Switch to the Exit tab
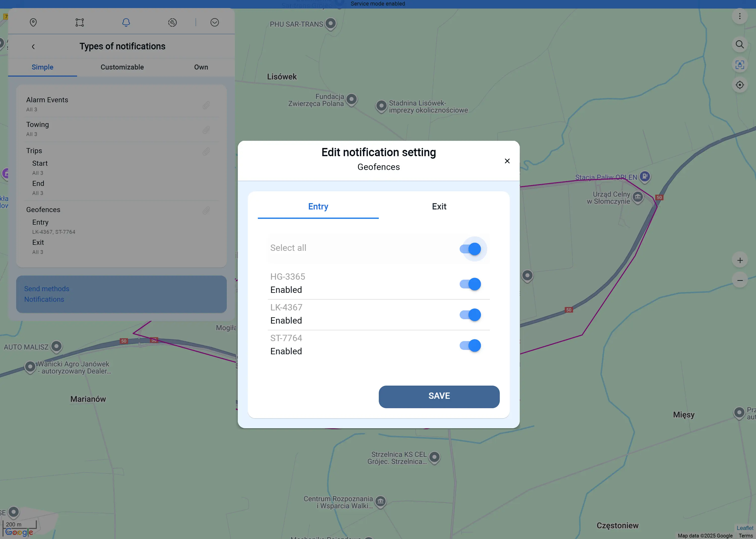756x539 pixels. pos(439,207)
